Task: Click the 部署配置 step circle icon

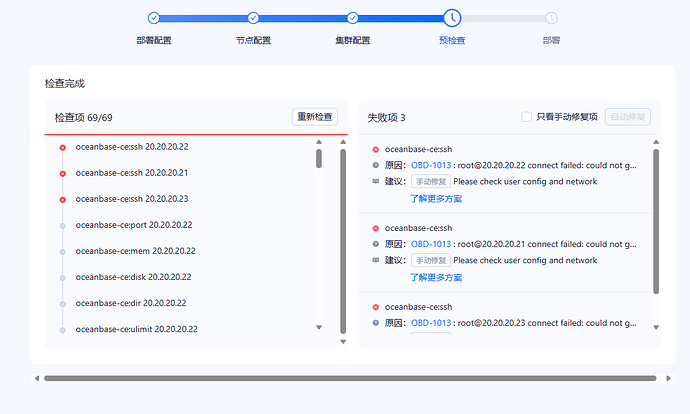Action: pos(154,18)
